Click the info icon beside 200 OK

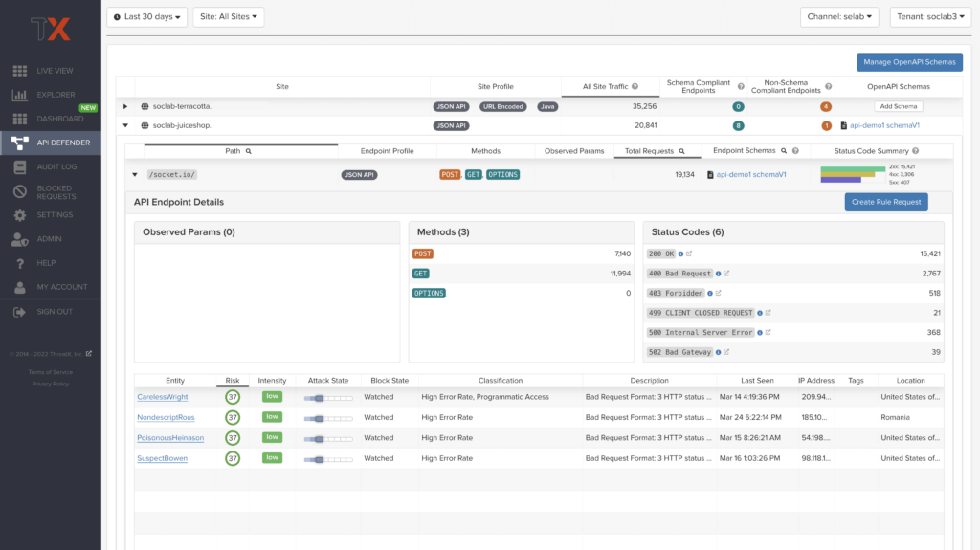tap(680, 253)
